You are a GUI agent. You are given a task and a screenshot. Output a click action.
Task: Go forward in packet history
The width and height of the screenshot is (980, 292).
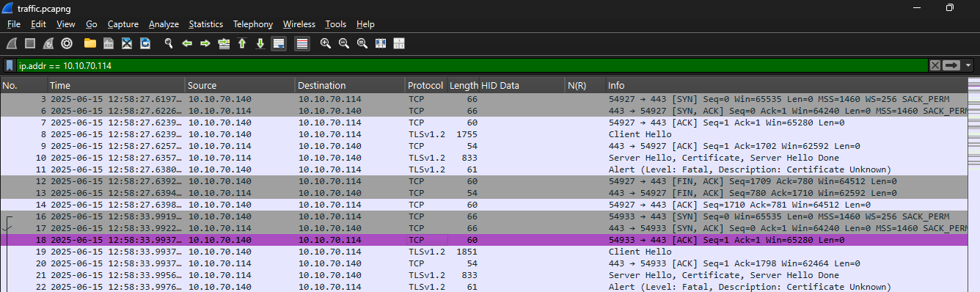tap(205, 44)
